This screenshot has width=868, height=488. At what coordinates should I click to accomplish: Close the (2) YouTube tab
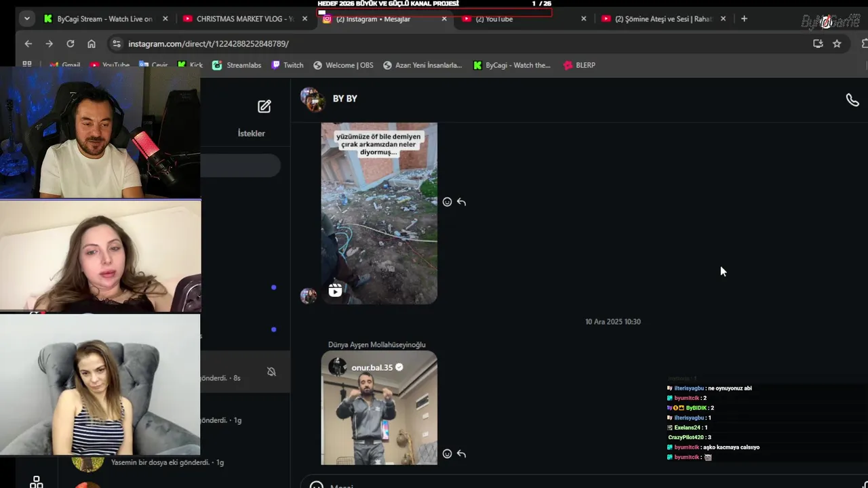(x=584, y=19)
